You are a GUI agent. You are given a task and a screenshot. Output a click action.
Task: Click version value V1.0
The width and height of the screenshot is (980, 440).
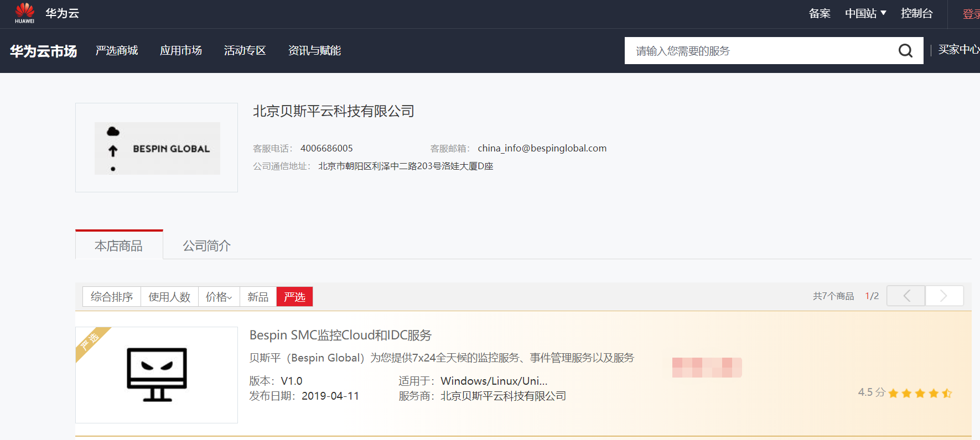292,381
